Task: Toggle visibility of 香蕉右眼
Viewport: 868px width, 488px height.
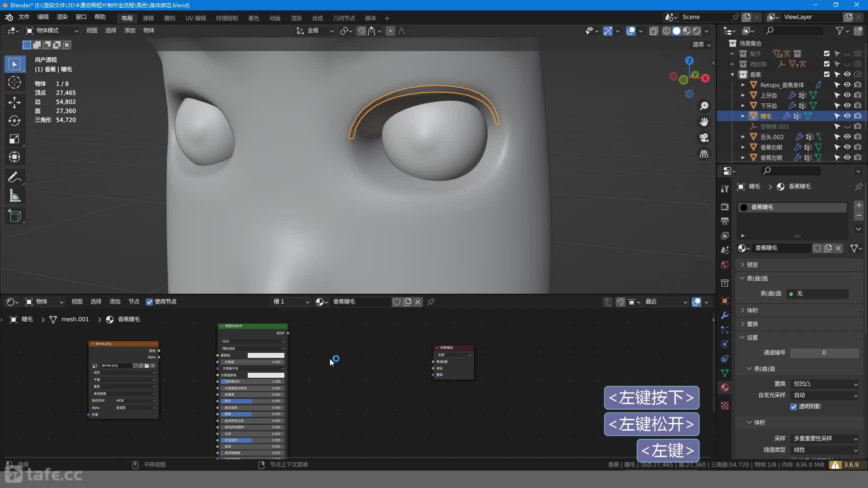Action: (x=847, y=147)
